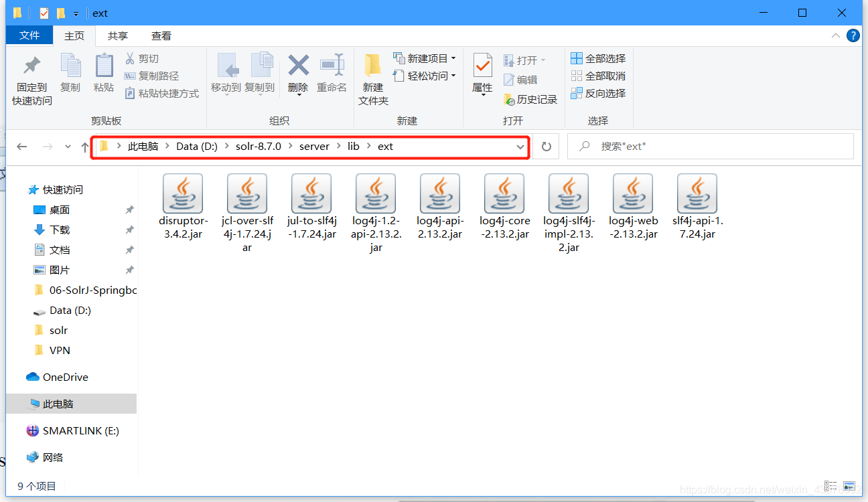Switch to the 查看 ribbon tab
This screenshot has width=868, height=502.
[161, 35]
